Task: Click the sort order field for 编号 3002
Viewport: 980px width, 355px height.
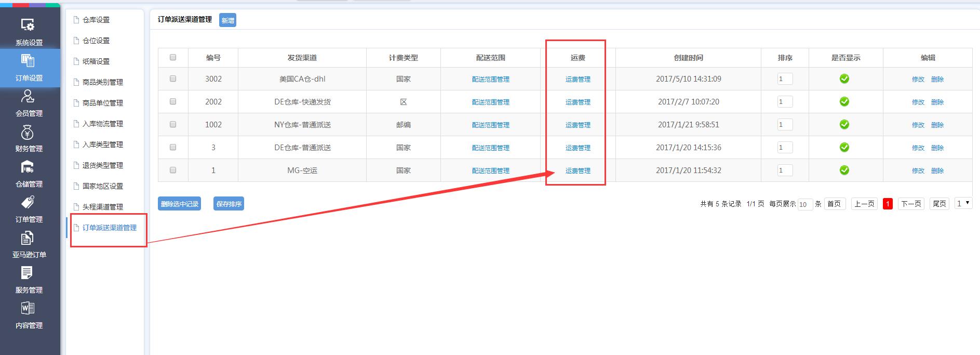Action: pyautogui.click(x=785, y=78)
